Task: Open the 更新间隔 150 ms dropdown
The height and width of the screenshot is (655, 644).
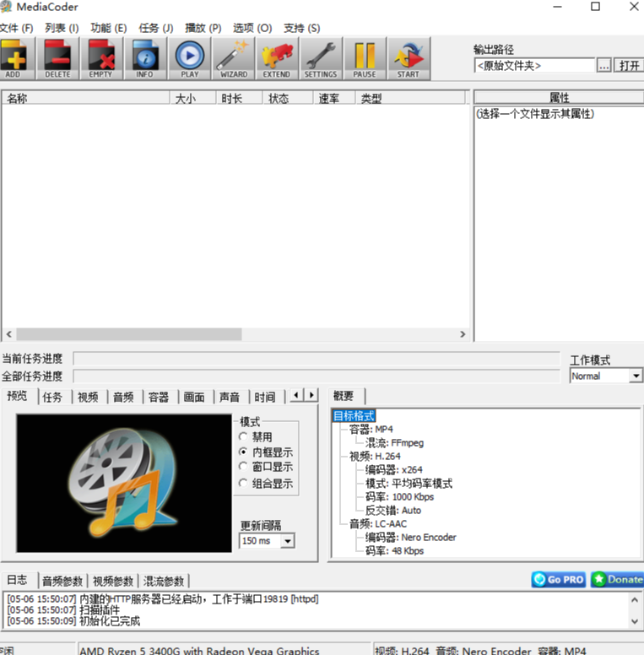Action: (267, 541)
